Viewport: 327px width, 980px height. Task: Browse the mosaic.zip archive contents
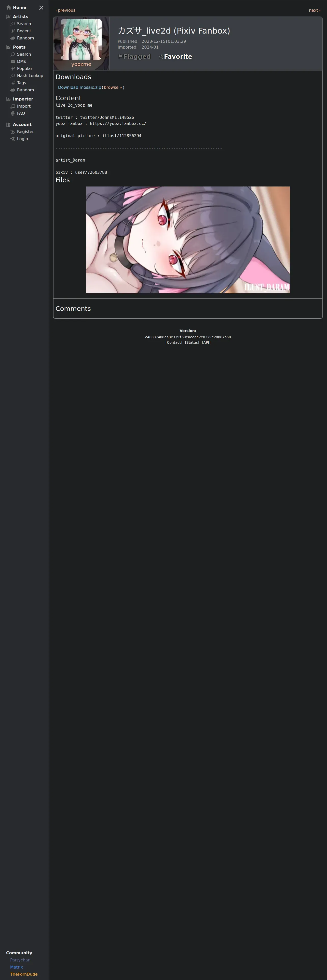click(x=113, y=88)
